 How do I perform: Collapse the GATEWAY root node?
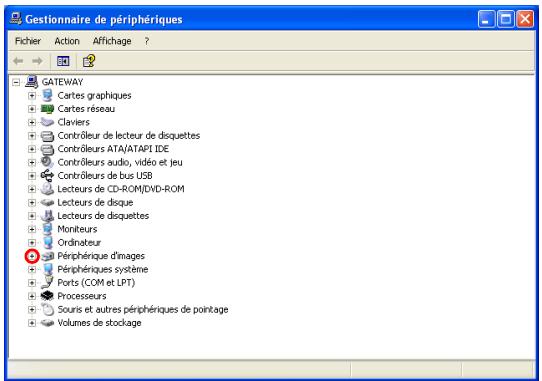[x=16, y=82]
